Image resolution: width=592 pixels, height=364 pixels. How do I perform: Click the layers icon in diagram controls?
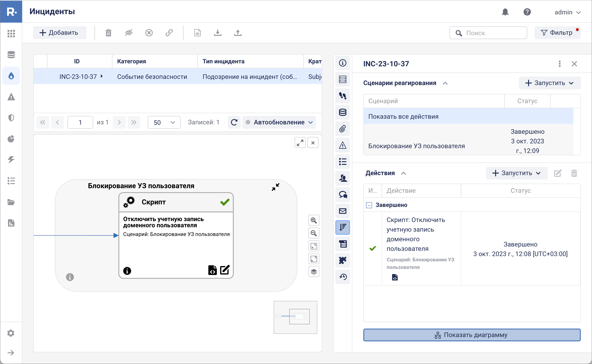314,272
